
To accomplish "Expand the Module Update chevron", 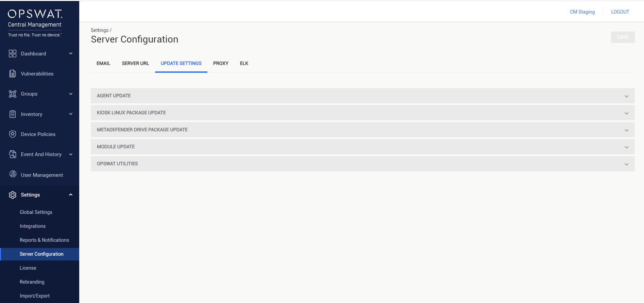I will [626, 147].
